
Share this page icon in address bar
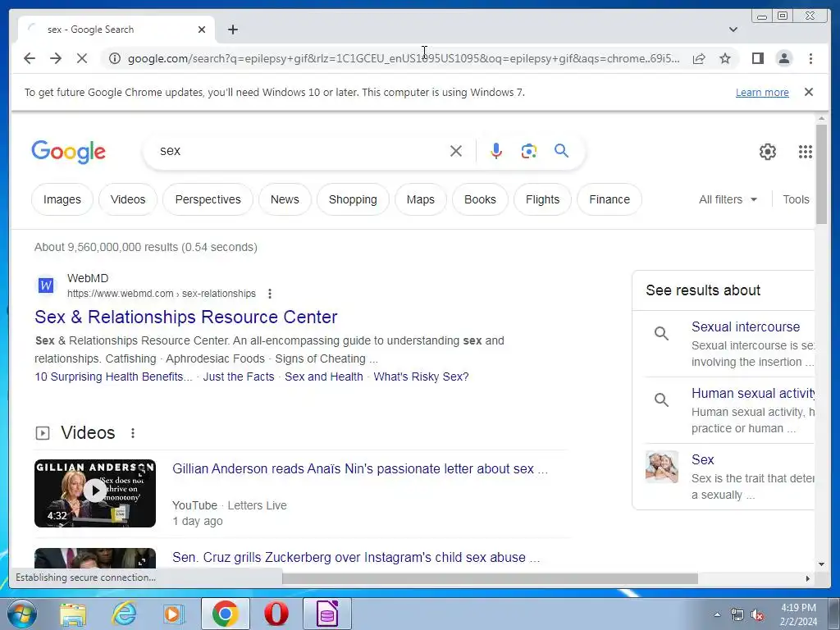pyautogui.click(x=699, y=58)
